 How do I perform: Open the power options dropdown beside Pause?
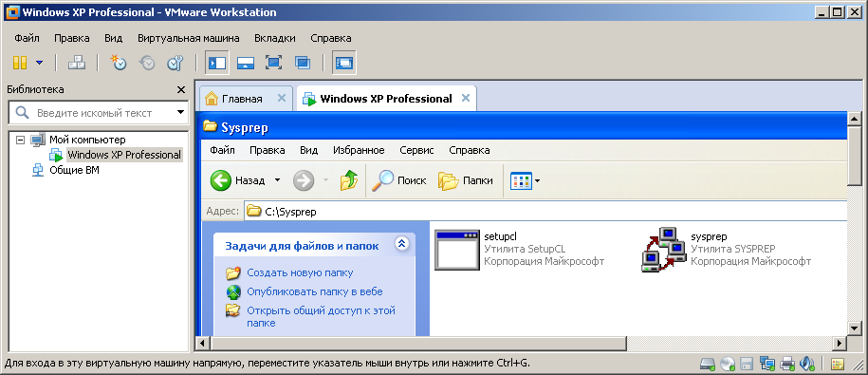point(39,63)
